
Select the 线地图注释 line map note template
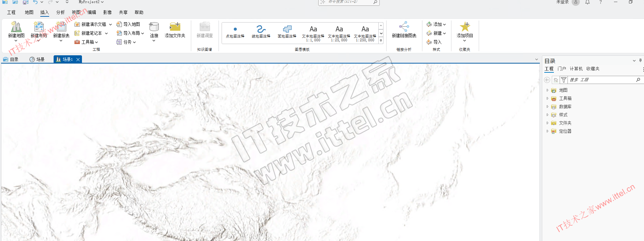[261, 32]
